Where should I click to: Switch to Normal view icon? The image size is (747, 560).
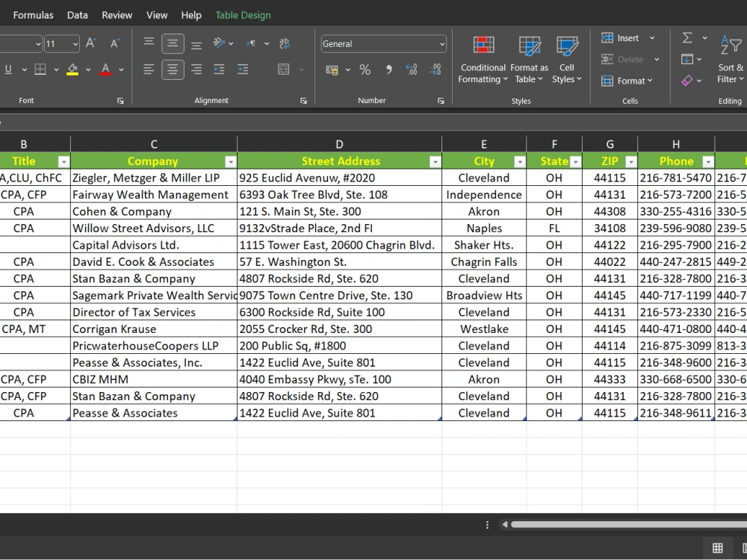(x=717, y=548)
